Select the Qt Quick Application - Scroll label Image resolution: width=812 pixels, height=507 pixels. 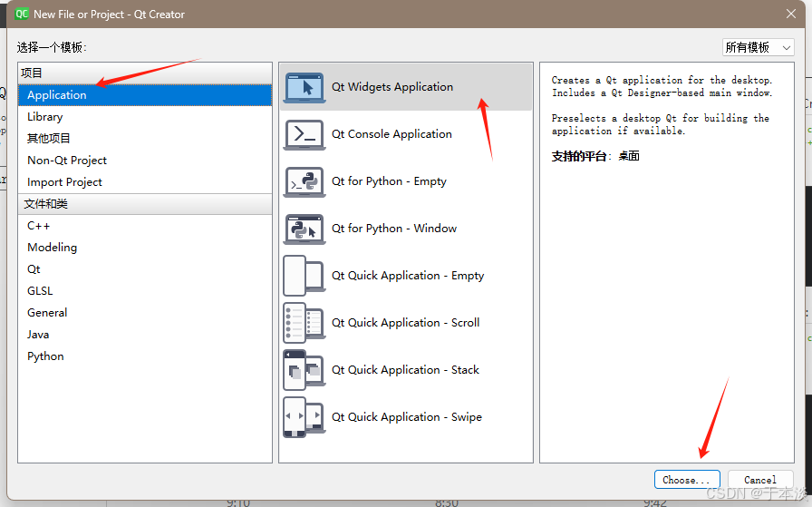(x=405, y=323)
